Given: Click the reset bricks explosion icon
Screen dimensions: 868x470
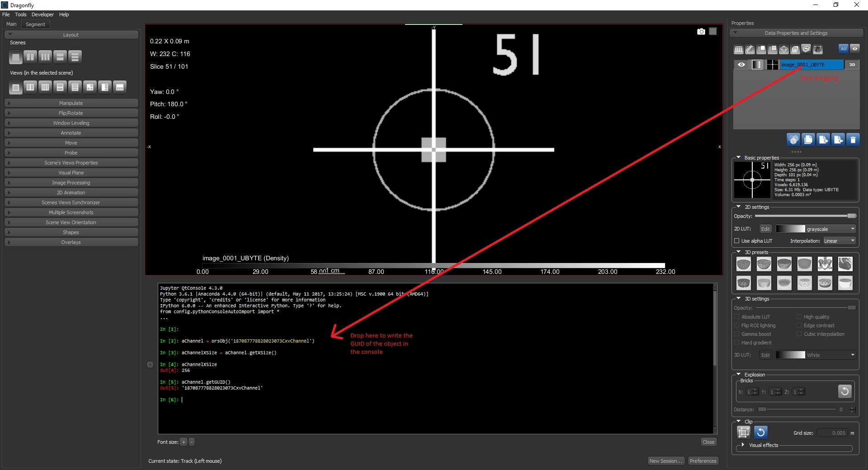Looking at the screenshot, I should 844,391.
